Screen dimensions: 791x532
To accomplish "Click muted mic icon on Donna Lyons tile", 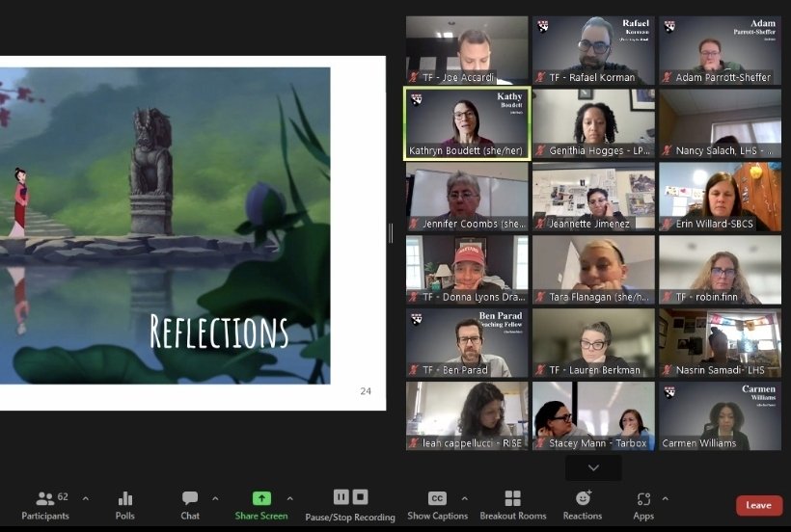I will 414,297.
